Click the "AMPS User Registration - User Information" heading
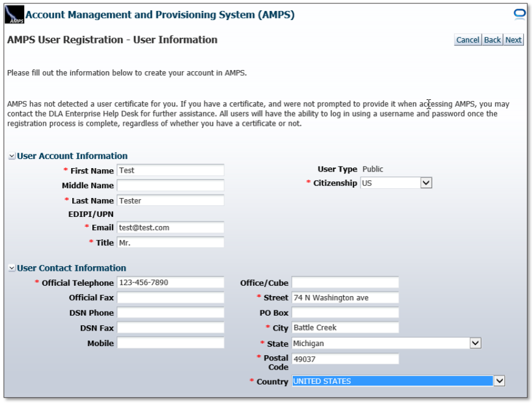 point(112,40)
